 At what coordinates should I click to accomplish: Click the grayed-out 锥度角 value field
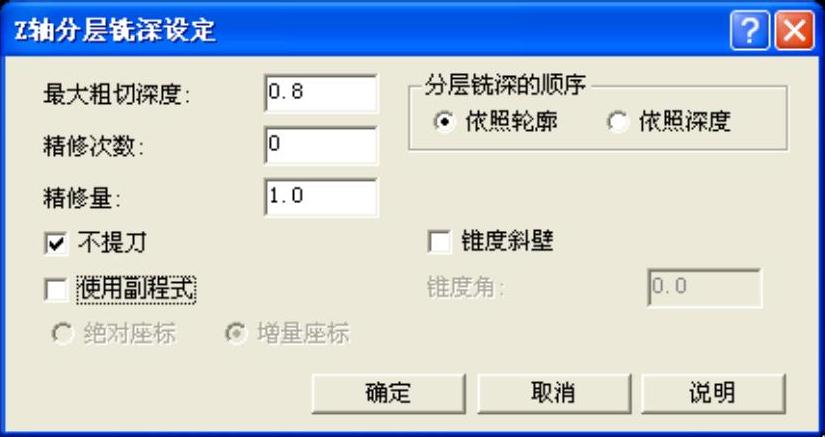click(705, 288)
